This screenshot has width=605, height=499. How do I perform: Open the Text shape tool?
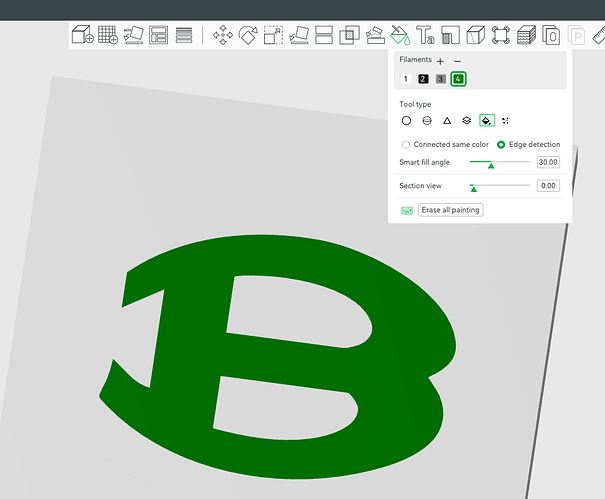425,35
